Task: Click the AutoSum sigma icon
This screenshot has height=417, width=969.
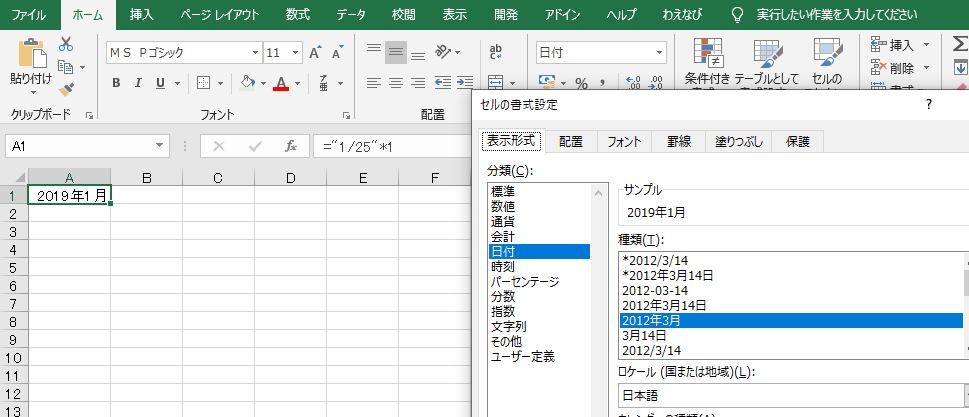Action: point(960,44)
